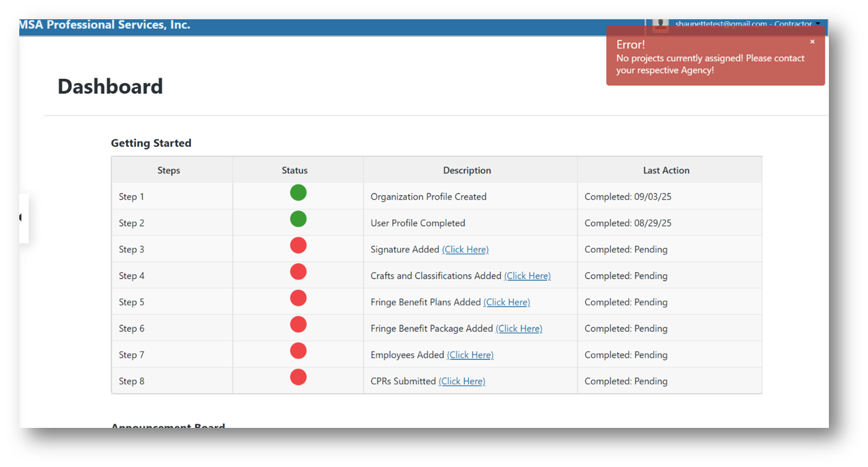
Task: Open the Signature Added 'Click Here' link
Action: point(465,249)
